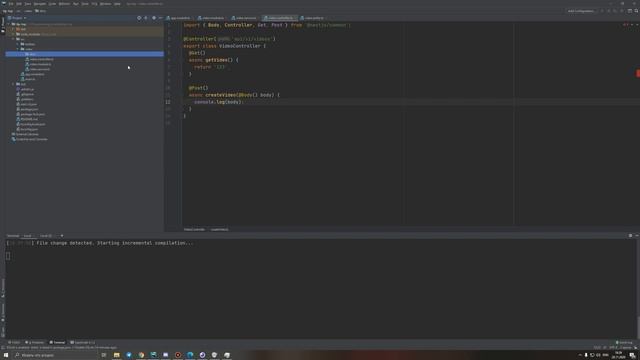Select Scratches and Consoles node
Image resolution: width=640 pixels, height=360 pixels.
(x=29, y=139)
